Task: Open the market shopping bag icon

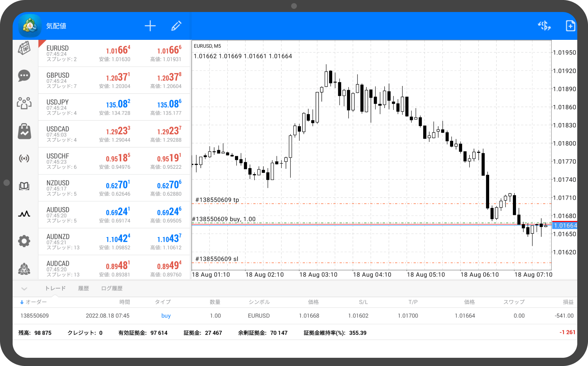Action: (x=24, y=131)
